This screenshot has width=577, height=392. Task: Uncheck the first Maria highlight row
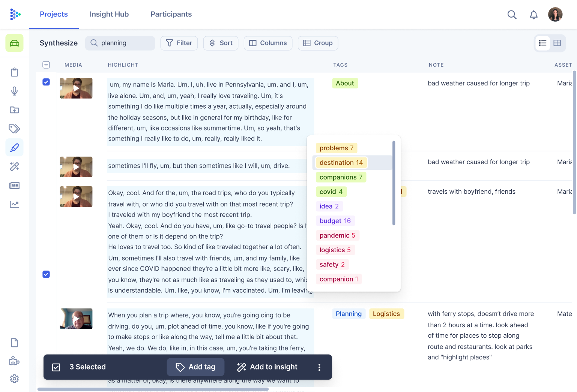click(x=46, y=82)
